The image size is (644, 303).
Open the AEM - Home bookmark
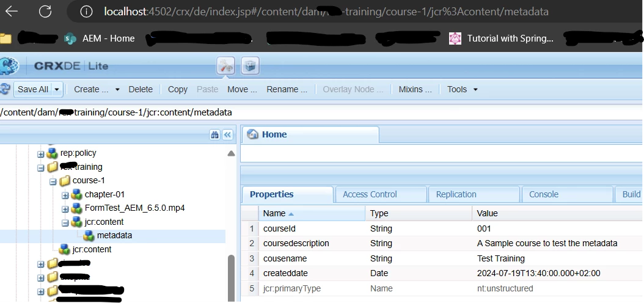click(100, 38)
